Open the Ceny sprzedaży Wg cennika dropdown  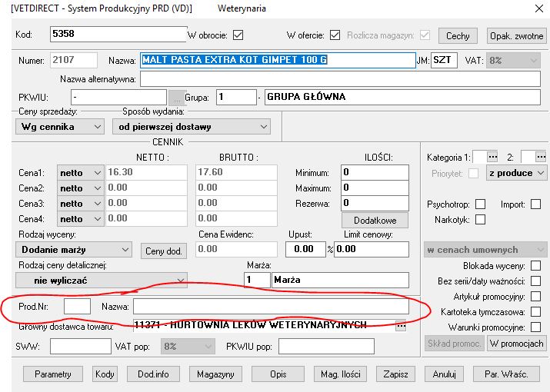click(x=60, y=126)
